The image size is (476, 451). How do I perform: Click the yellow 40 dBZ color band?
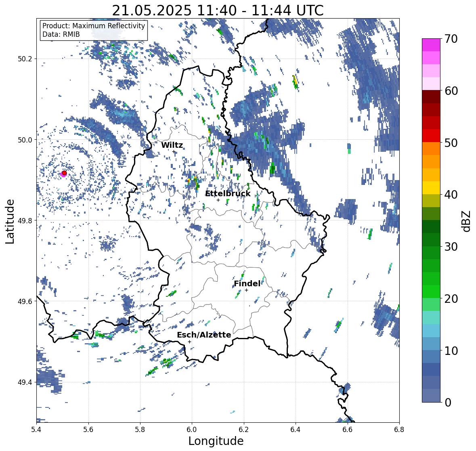pyautogui.click(x=431, y=188)
